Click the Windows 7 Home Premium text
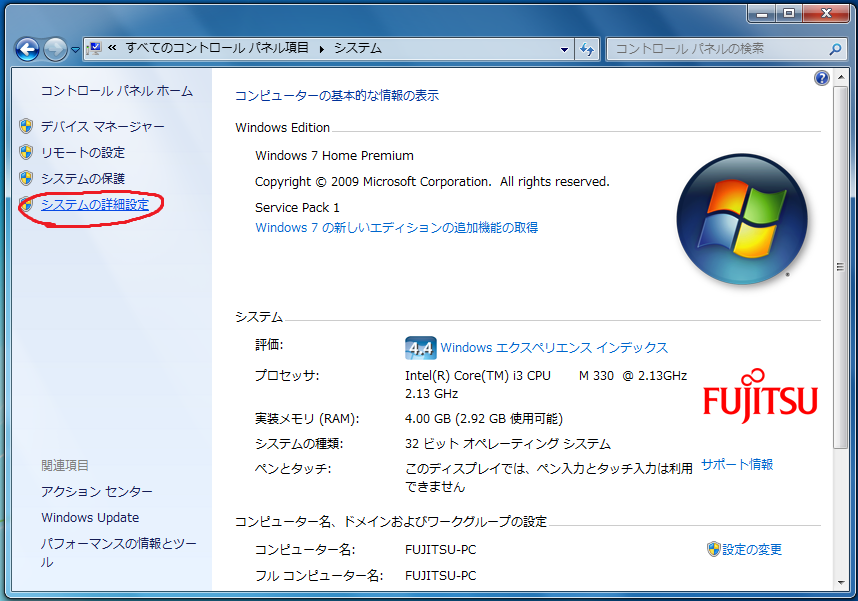The image size is (858, 601). click(334, 156)
